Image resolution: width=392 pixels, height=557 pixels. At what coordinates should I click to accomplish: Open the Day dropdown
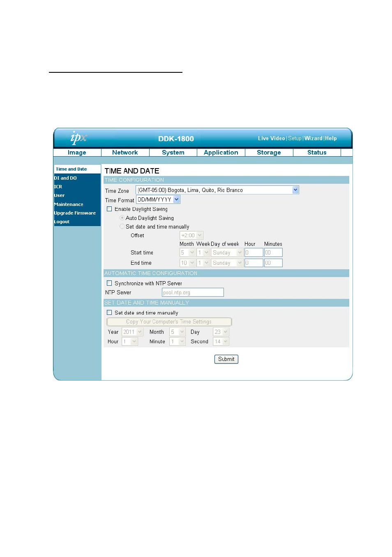[x=221, y=332]
